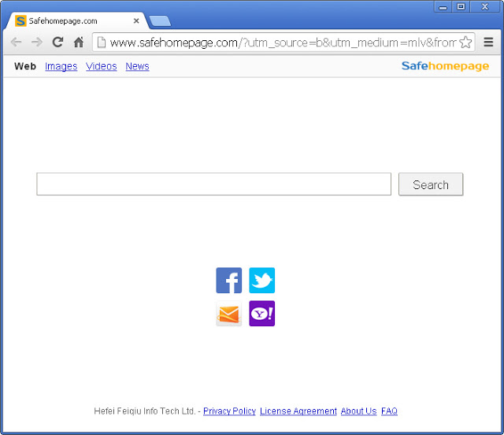The image size is (504, 435).
Task: Click the Hefei Feiqiu Info Tech Ltd. text
Action: [145, 411]
